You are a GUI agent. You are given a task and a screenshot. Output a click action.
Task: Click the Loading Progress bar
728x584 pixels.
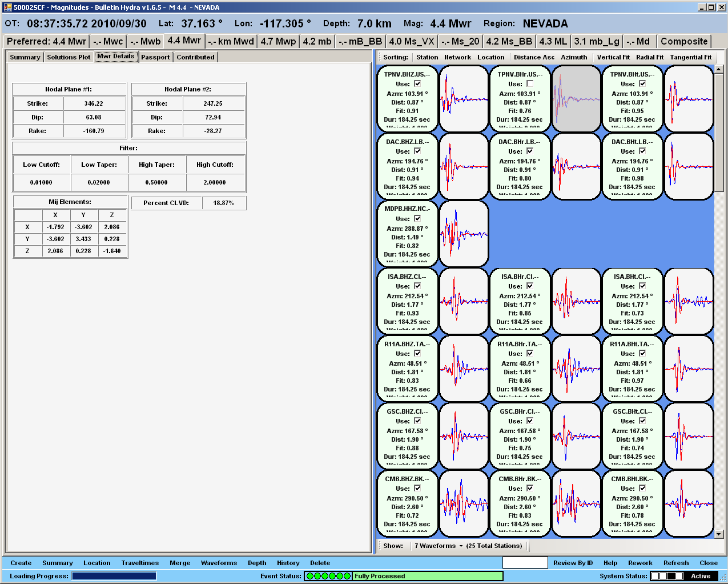pos(114,576)
